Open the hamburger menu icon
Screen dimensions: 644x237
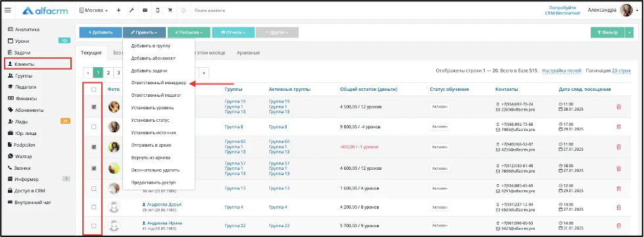click(x=8, y=11)
